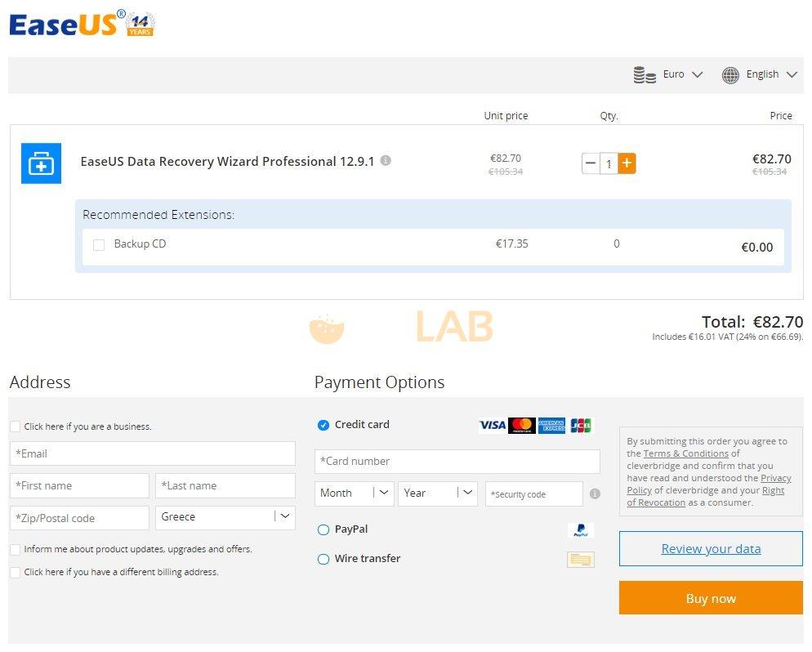Screen dimensions: 812x652
Task: Decrease quantity with minus button
Action: click(x=591, y=163)
